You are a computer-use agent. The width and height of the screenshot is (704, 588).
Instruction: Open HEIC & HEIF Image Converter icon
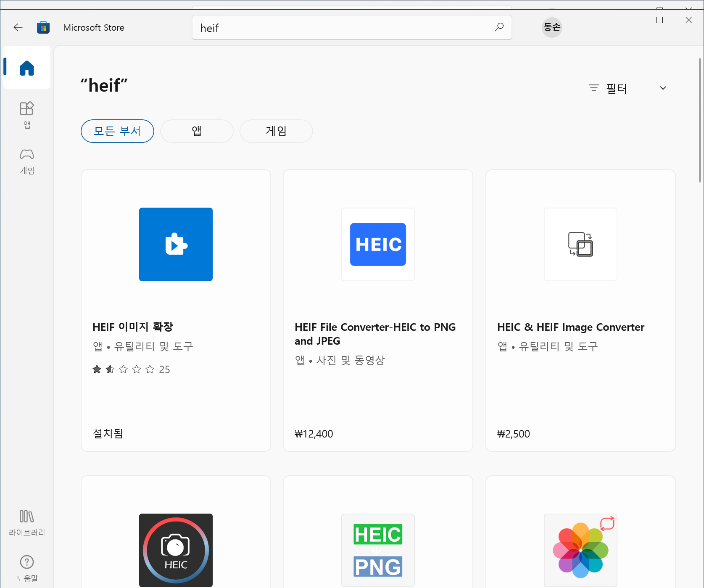click(580, 244)
